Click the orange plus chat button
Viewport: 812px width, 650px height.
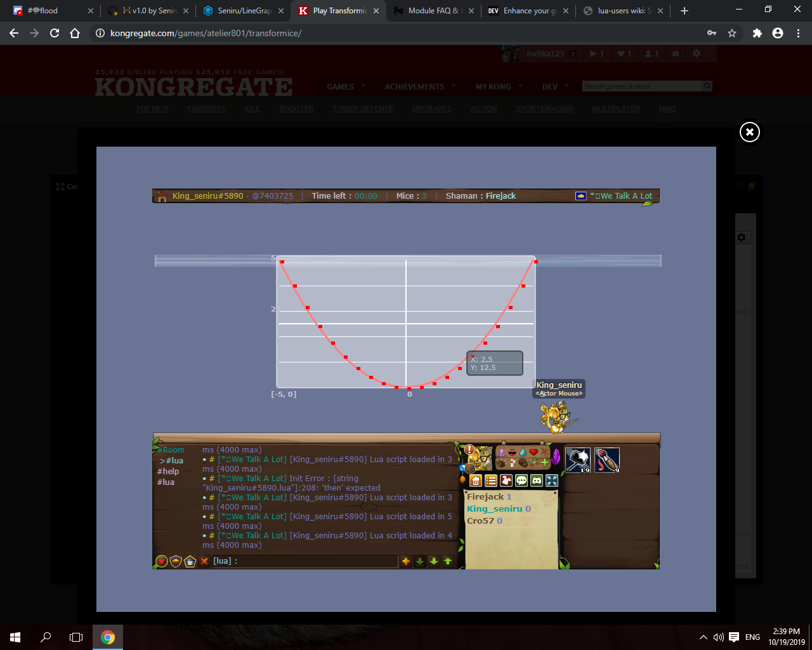(x=406, y=561)
